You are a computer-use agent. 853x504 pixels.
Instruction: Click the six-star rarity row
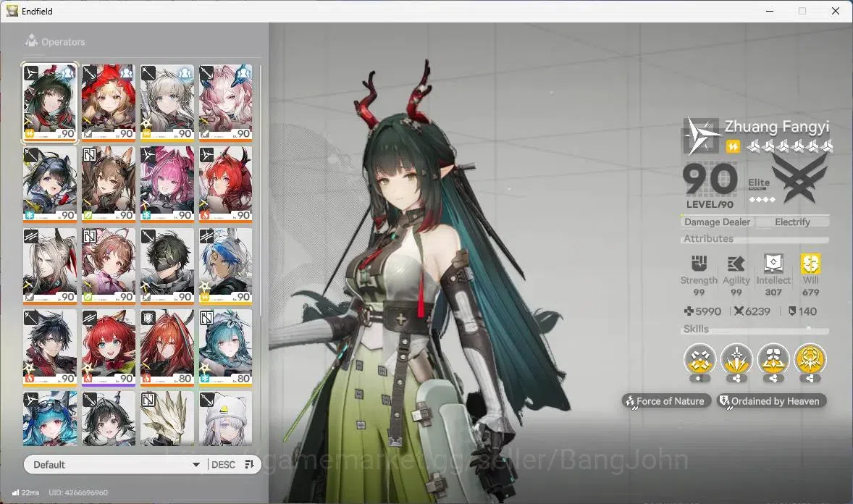(x=789, y=146)
